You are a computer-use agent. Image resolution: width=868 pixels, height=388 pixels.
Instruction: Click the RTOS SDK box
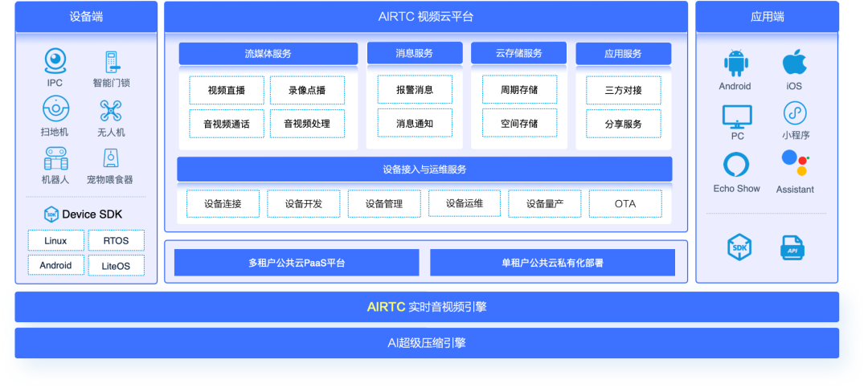[x=116, y=241]
